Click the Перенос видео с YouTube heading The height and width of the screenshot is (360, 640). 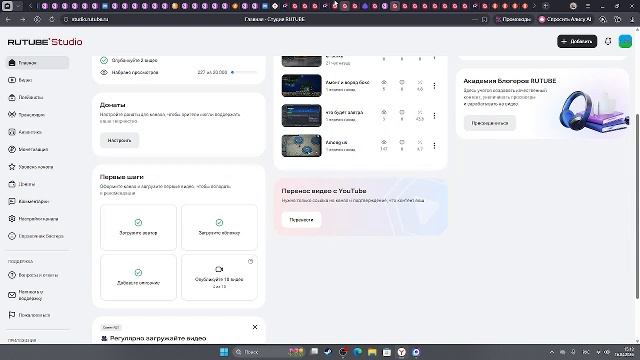(x=324, y=191)
